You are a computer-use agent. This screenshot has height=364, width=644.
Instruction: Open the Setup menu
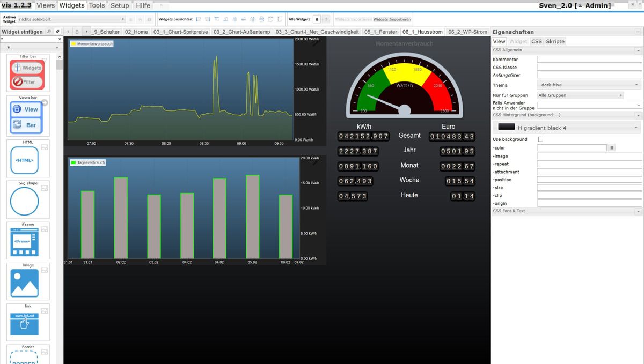[120, 5]
